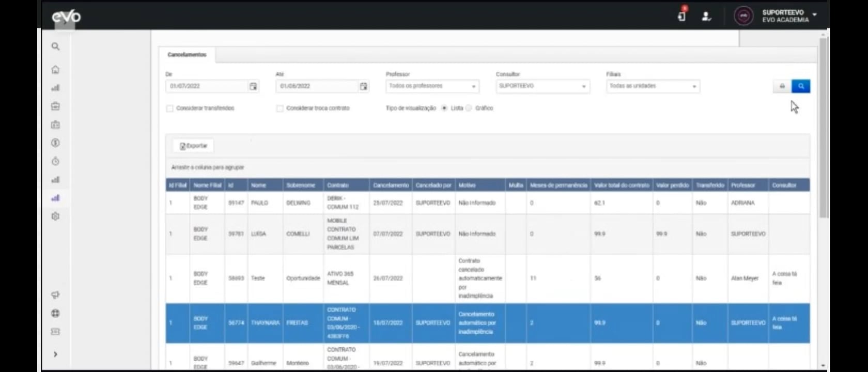This screenshot has width=868, height=372.
Task: Sort by 'Valor perdido' column header
Action: coord(672,185)
